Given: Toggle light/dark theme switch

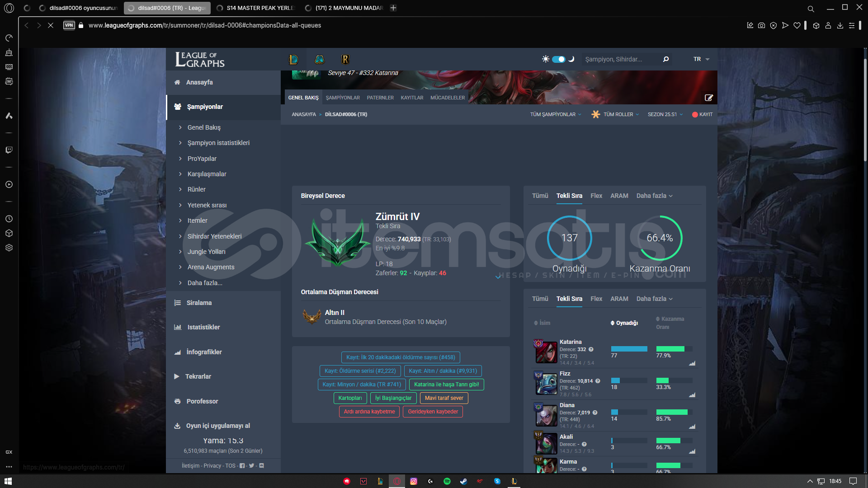Looking at the screenshot, I should coord(559,59).
